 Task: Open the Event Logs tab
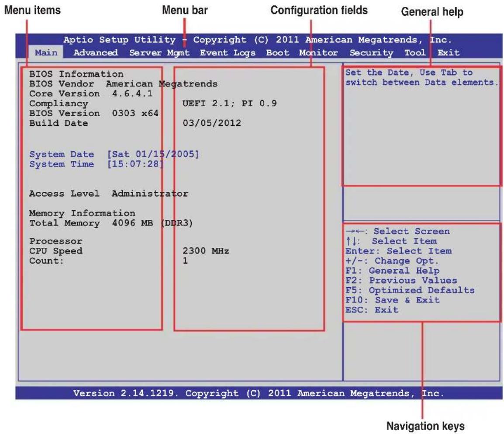(x=228, y=53)
